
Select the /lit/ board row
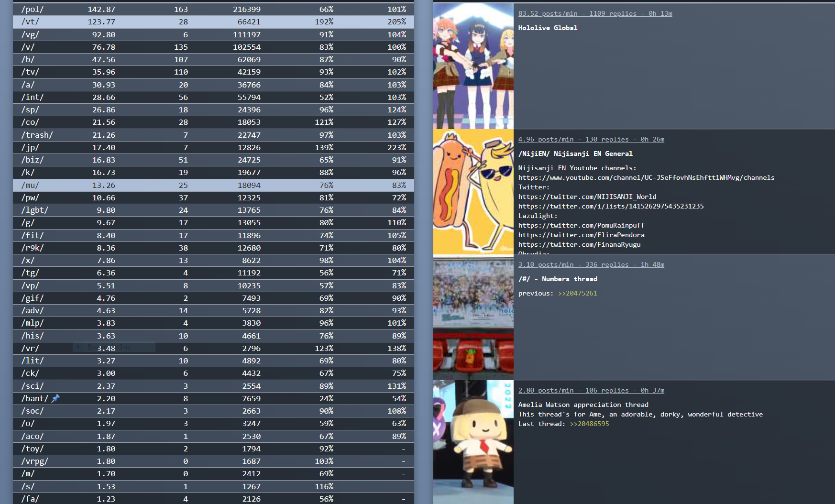(213, 361)
